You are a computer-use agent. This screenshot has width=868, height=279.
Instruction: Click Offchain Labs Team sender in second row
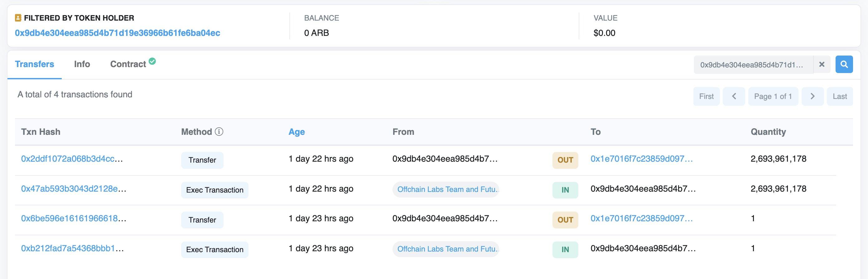446,189
